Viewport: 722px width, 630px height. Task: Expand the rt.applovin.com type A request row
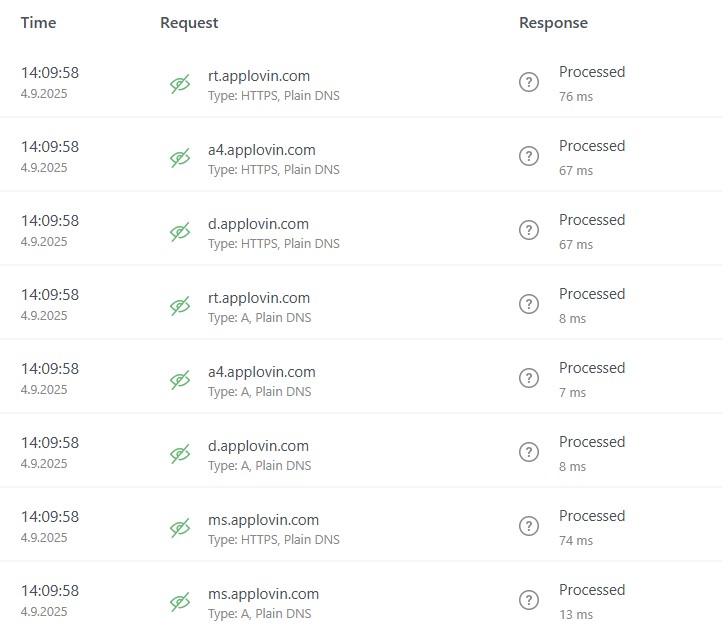(x=361, y=303)
